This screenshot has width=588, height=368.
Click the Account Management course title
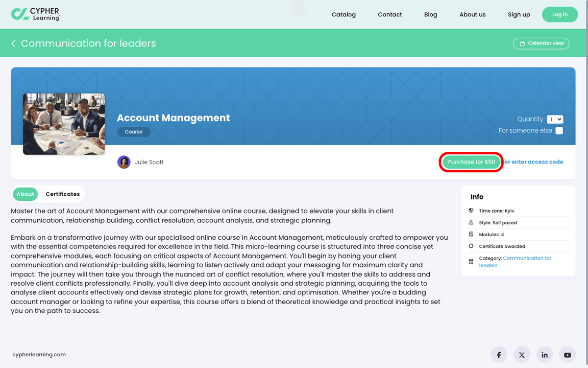point(173,118)
